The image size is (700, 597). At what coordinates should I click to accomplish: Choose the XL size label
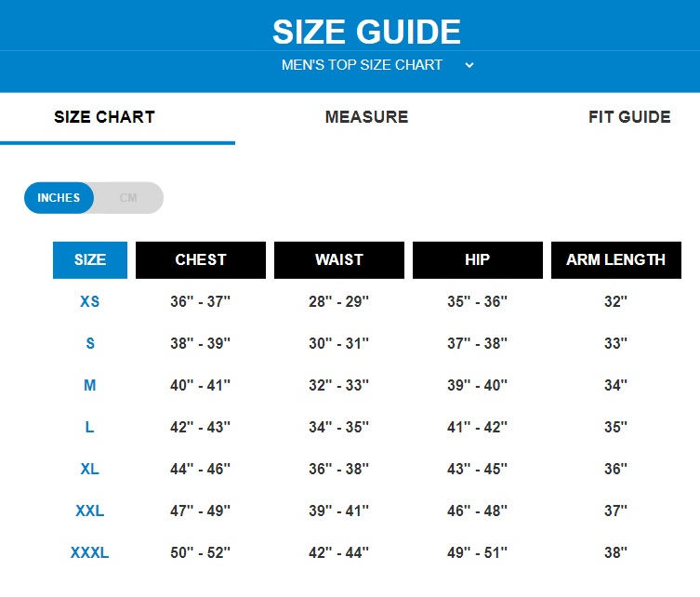(x=90, y=470)
